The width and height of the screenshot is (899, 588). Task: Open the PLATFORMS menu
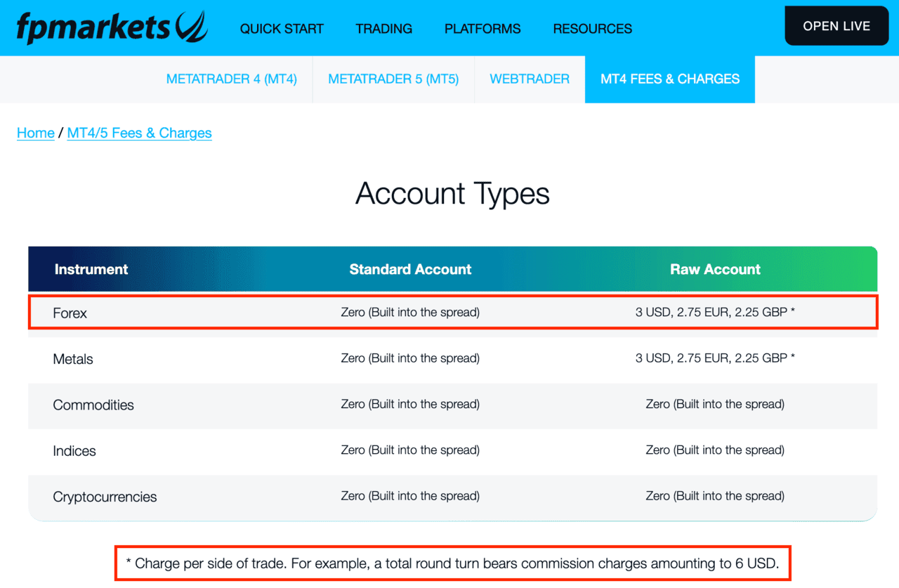click(483, 29)
